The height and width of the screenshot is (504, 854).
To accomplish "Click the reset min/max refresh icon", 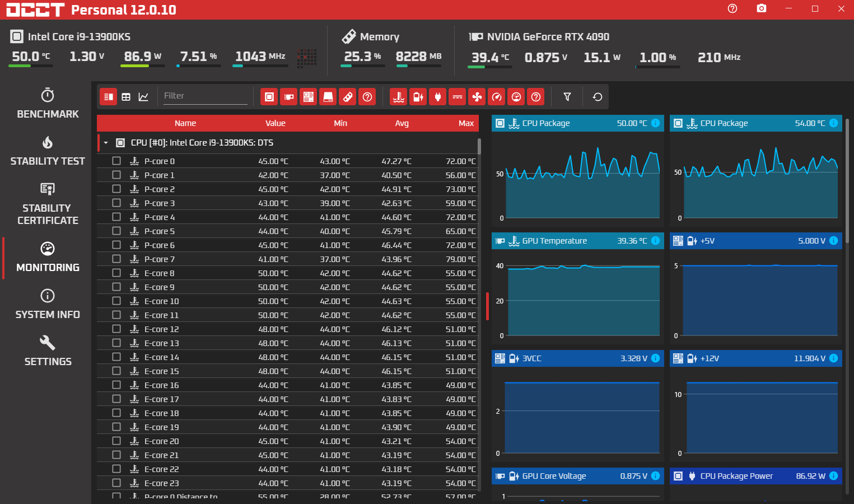I will coord(598,97).
